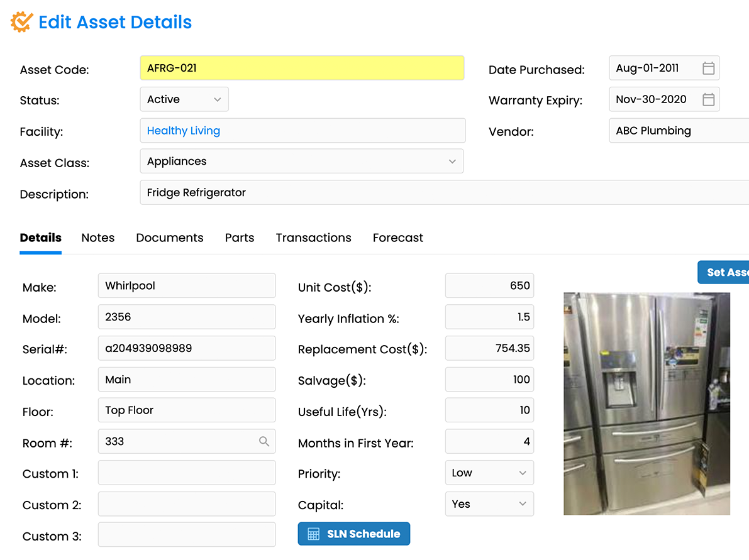Open the Date Purchased calendar picker

[x=708, y=69]
